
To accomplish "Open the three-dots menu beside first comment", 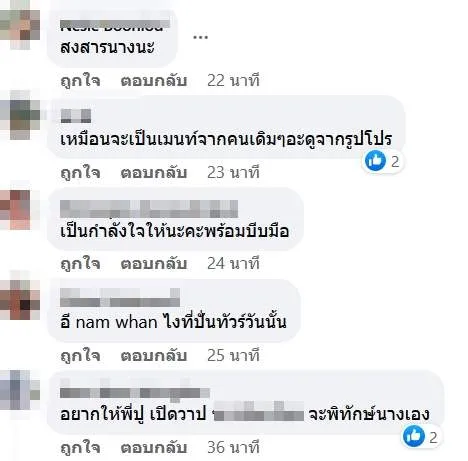I will point(200,37).
